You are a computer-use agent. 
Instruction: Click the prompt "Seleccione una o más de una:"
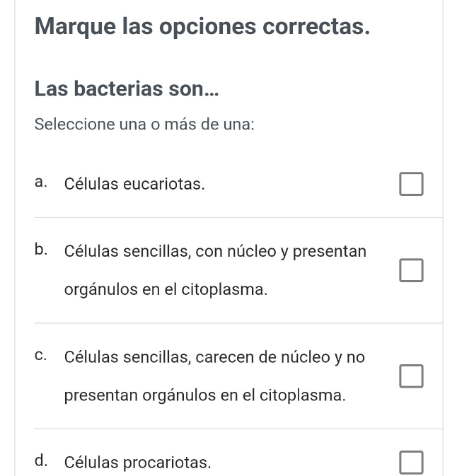(x=144, y=124)
